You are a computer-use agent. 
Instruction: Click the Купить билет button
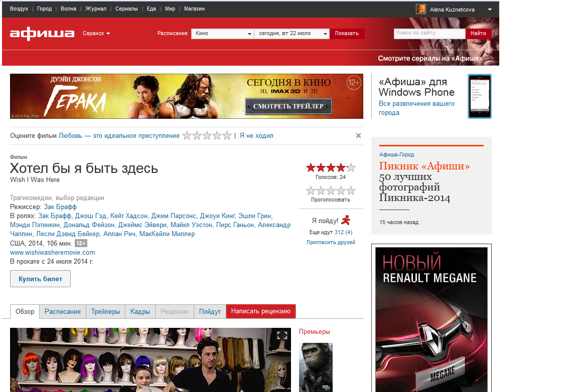[x=40, y=279]
